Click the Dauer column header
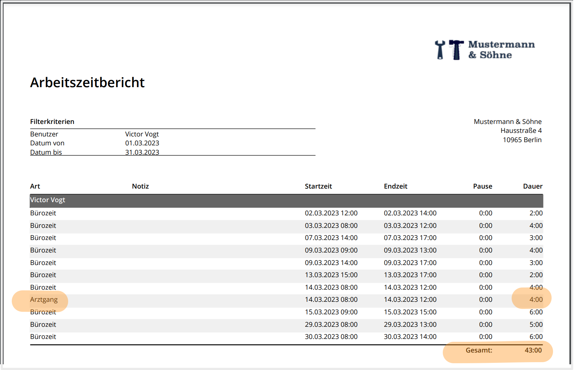The height and width of the screenshot is (370, 588). tap(533, 186)
